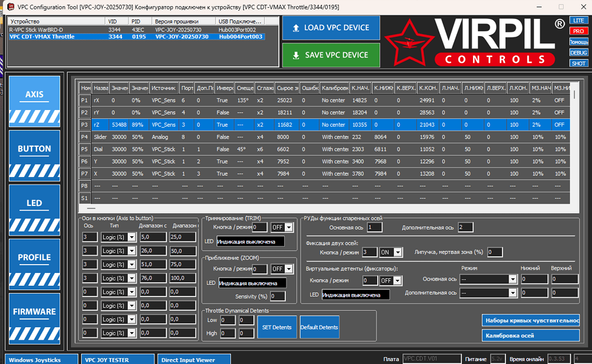
Task: Open the DEBUG panel
Action: click(x=578, y=53)
